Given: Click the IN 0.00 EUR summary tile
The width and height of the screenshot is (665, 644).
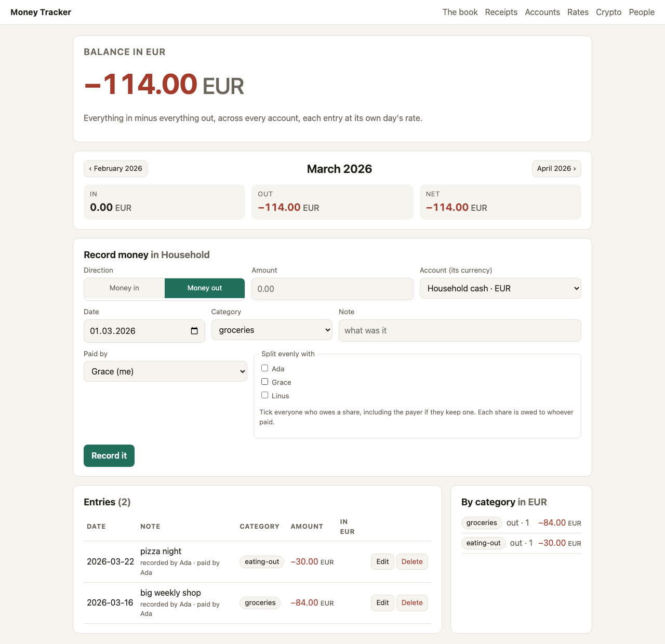Looking at the screenshot, I should click(164, 202).
